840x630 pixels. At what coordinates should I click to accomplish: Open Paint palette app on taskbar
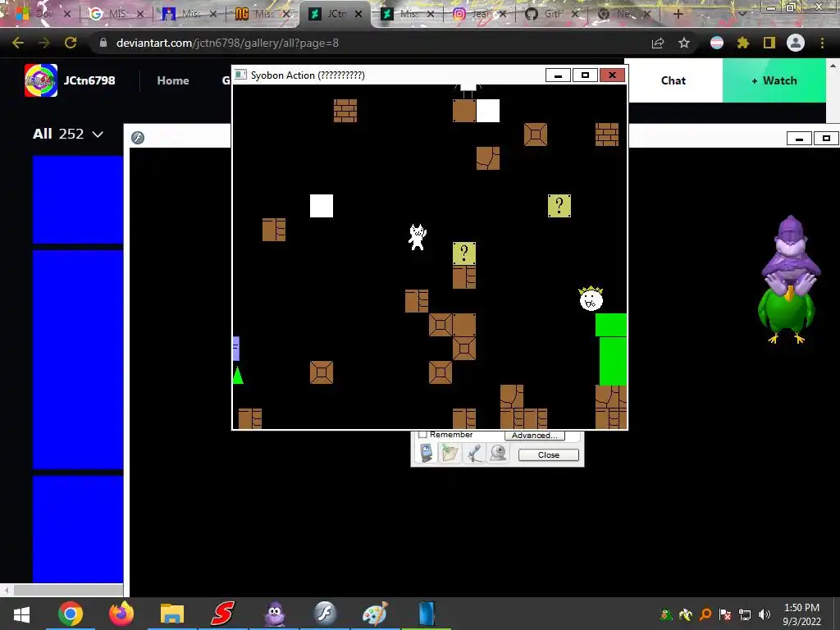click(375, 614)
